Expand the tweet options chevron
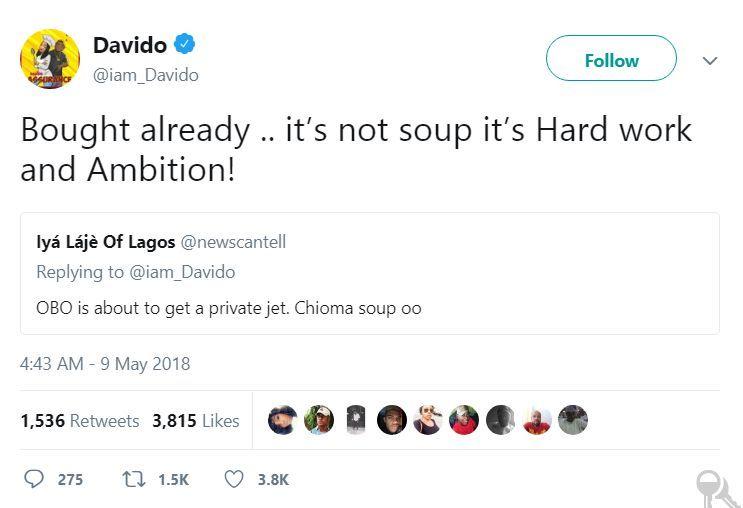Screen dimensions: 743x508 pos(710,60)
